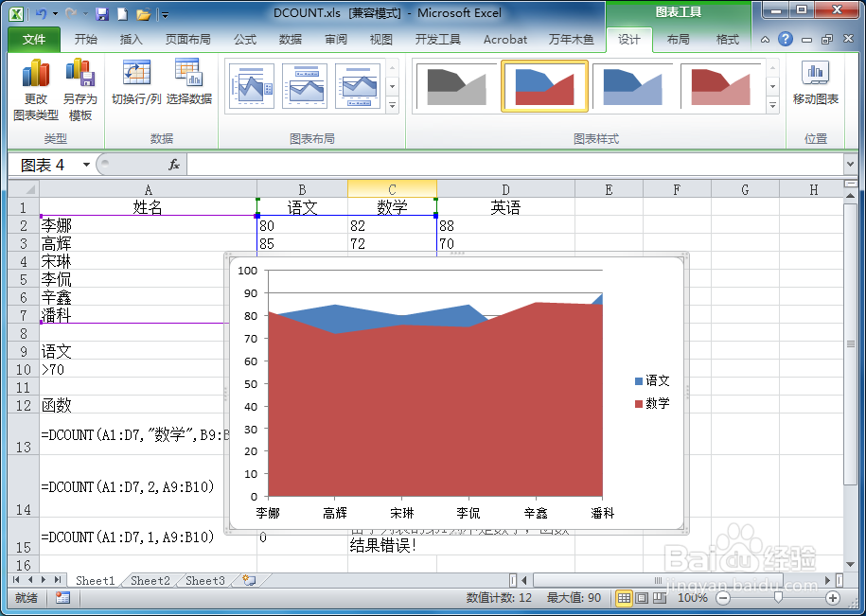The width and height of the screenshot is (866, 616).
Task: Click 切换行/列 button
Action: pos(136,83)
